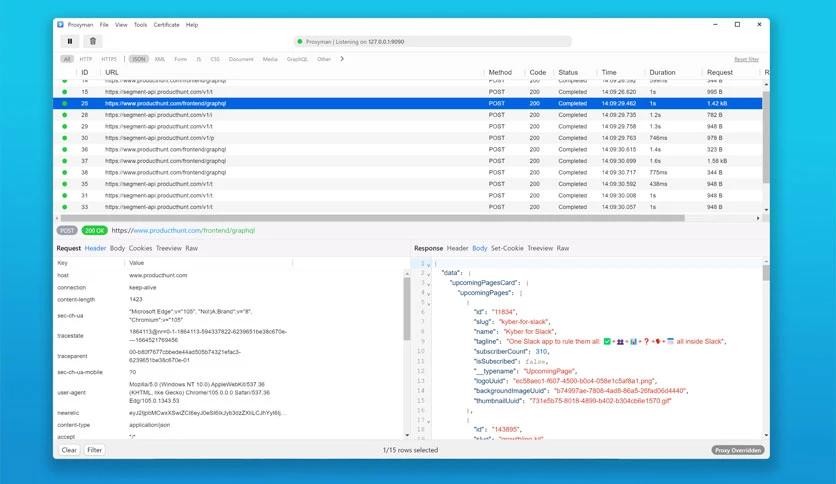The width and height of the screenshot is (836, 484).
Task: Click the Proxy Overridden status button
Action: [738, 450]
